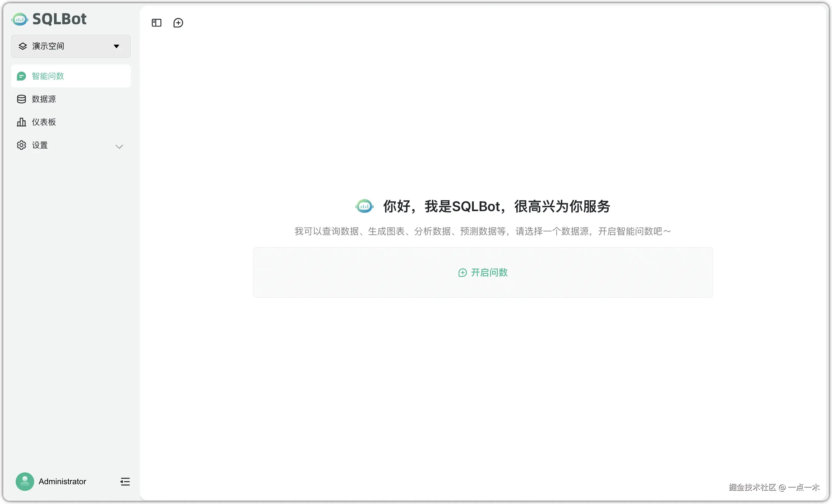Click the 智能问数 chat bubble icon
Image resolution: width=832 pixels, height=504 pixels.
21,76
